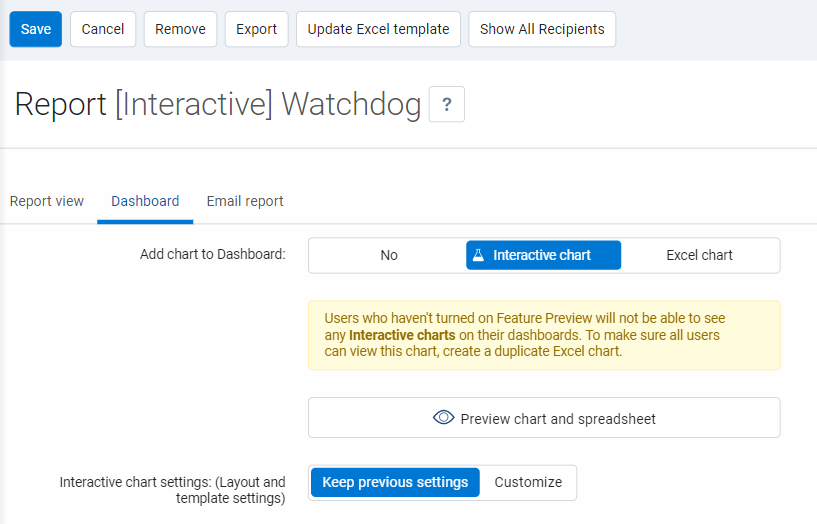
Task: Click Update Excel template
Action: tap(378, 29)
